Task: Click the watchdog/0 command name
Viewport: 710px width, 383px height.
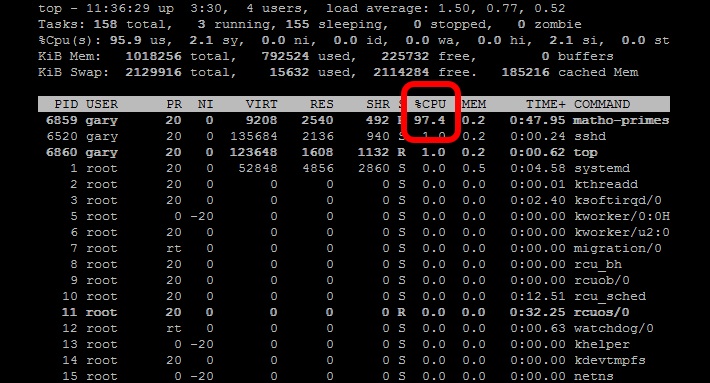Action: 614,328
